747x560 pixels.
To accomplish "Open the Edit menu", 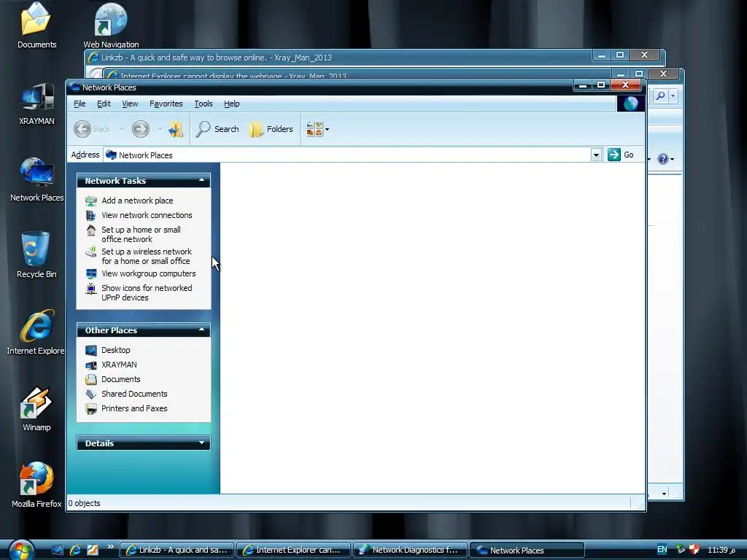I will click(x=104, y=104).
